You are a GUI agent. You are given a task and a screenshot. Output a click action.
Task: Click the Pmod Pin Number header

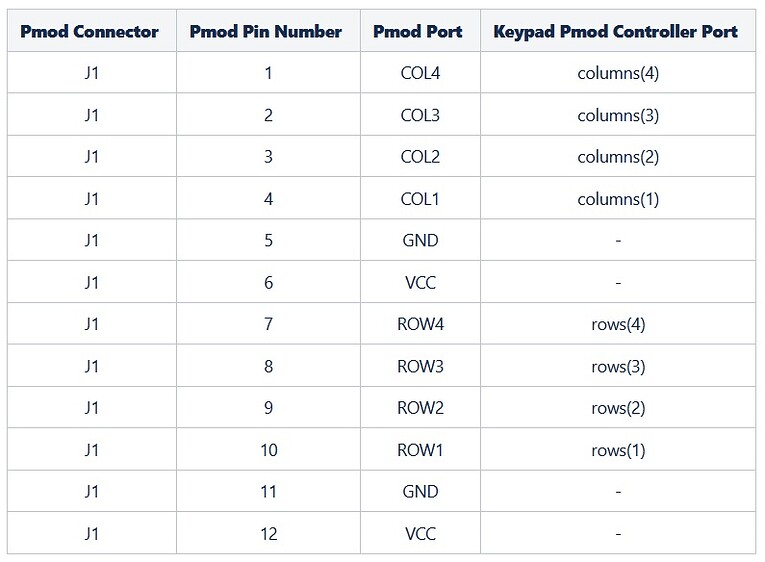pos(266,31)
